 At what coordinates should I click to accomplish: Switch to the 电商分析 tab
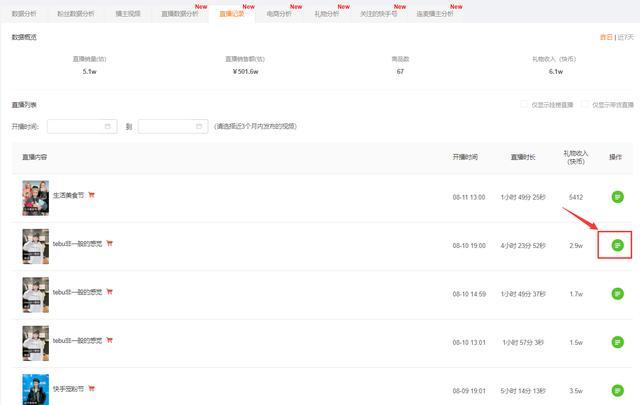[280, 14]
